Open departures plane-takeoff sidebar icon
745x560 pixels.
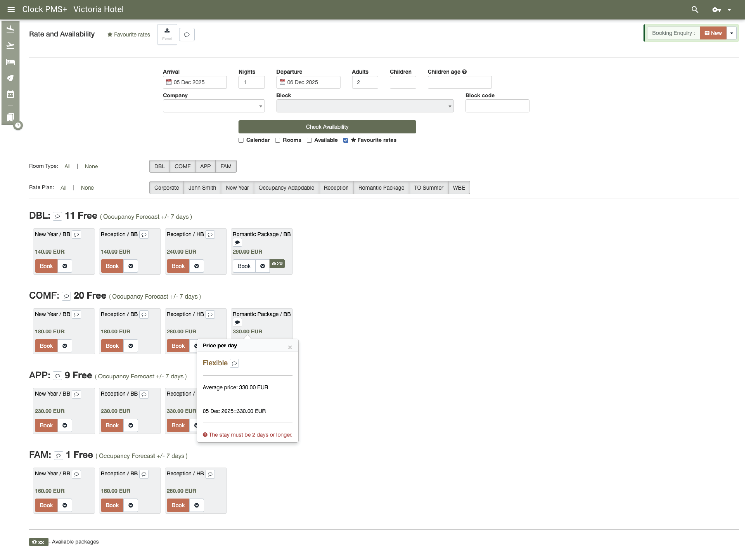[10, 45]
